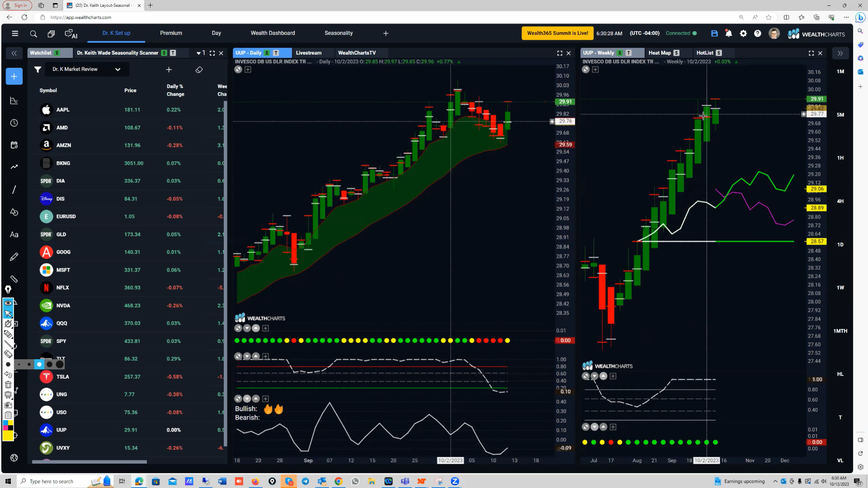Open the globe icon at sidebar bottom
Image resolution: width=868 pixels, height=488 pixels.
coord(14,458)
